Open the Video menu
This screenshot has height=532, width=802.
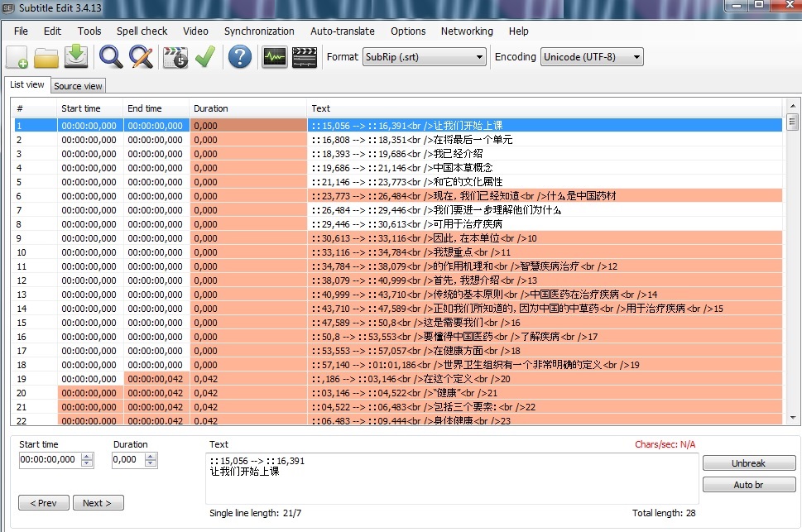[x=195, y=31]
